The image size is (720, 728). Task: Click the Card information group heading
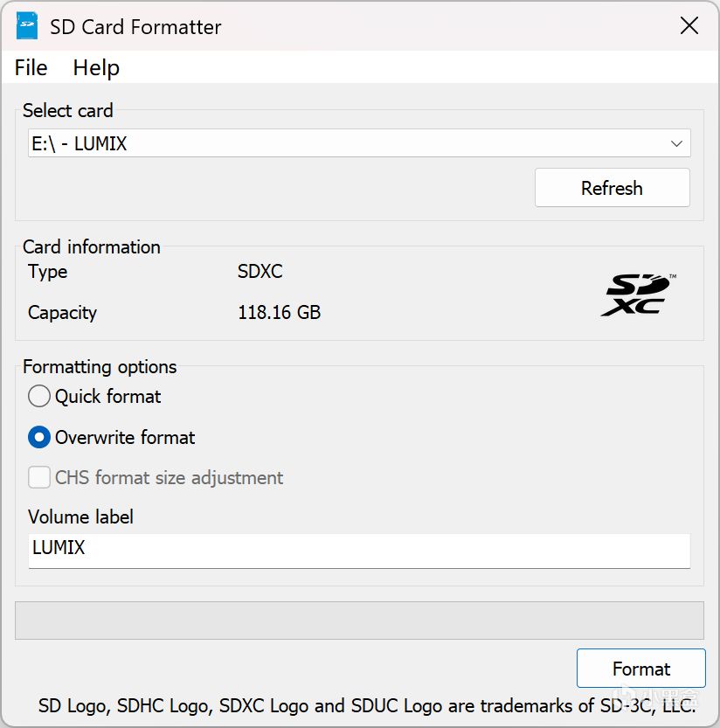tap(92, 247)
